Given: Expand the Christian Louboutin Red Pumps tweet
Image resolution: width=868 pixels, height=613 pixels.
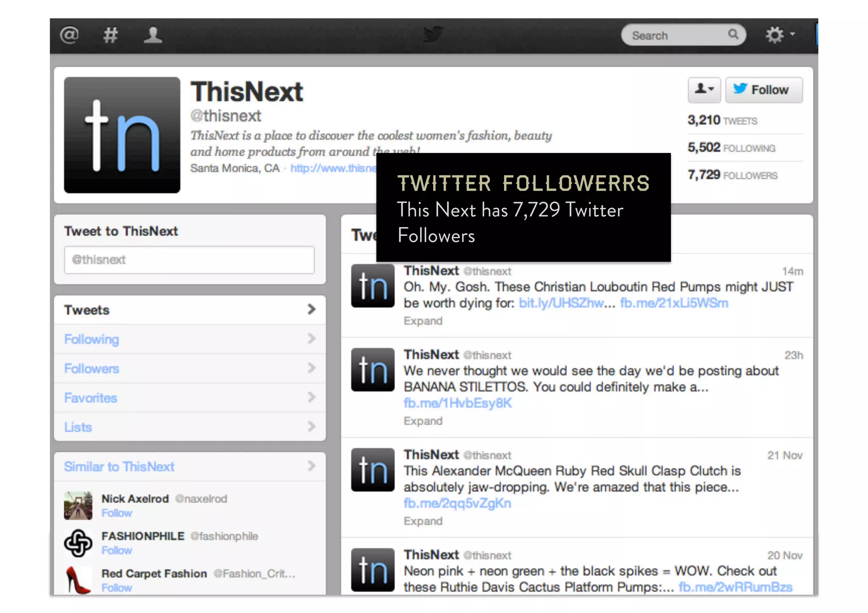Looking at the screenshot, I should click(423, 321).
